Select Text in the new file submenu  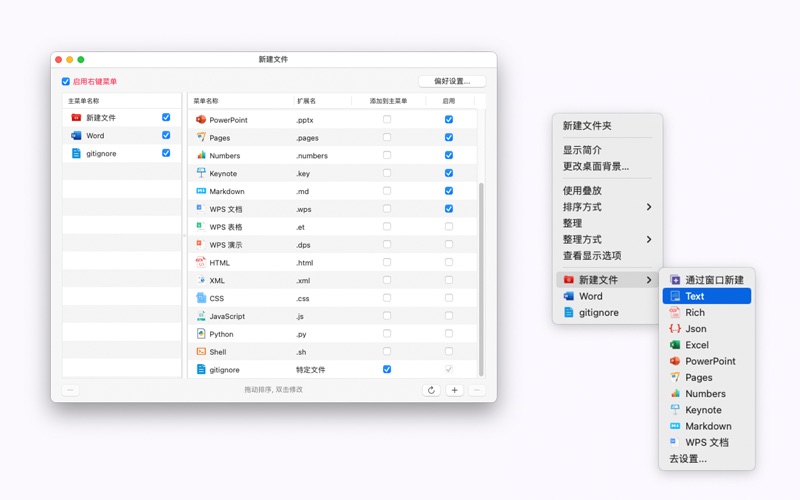[x=707, y=296]
